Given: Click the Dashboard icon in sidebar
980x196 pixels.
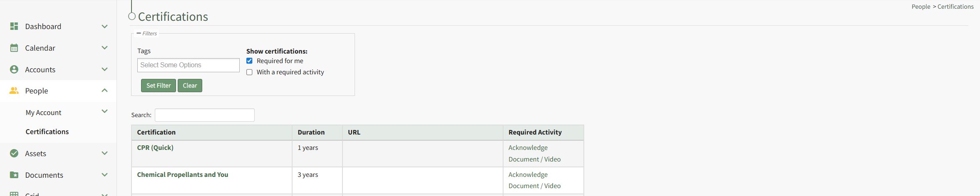Looking at the screenshot, I should [x=14, y=26].
